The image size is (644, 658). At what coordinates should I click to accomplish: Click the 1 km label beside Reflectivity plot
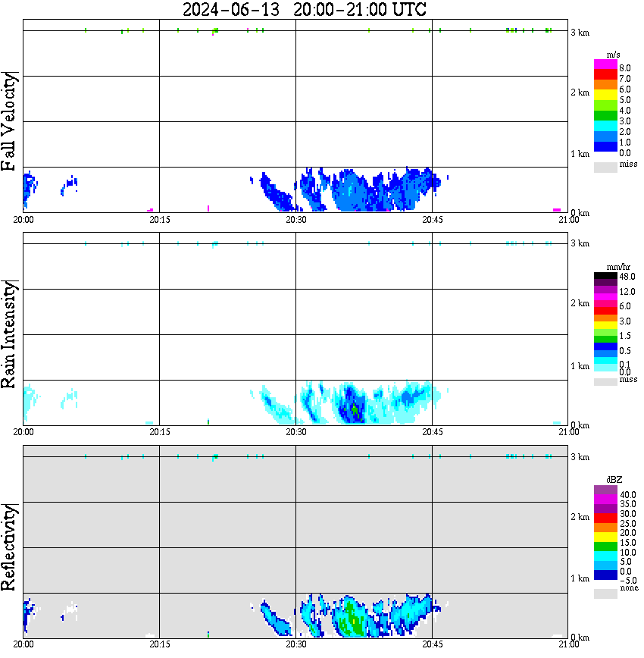(580, 578)
